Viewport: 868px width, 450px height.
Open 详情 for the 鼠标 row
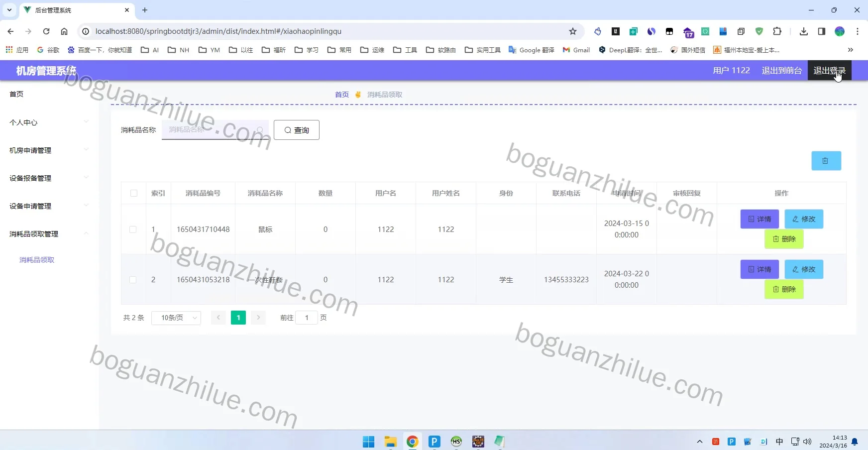759,219
